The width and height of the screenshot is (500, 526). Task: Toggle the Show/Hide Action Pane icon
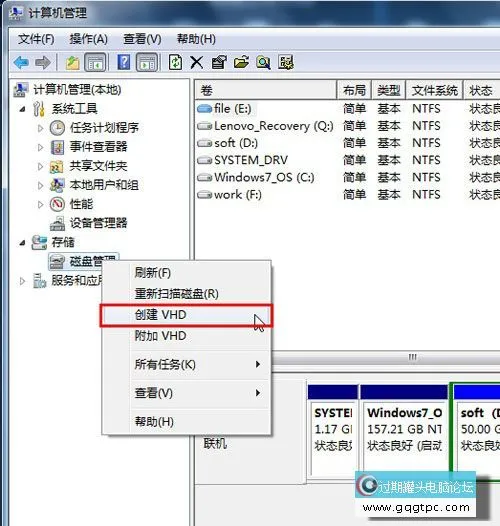click(147, 62)
